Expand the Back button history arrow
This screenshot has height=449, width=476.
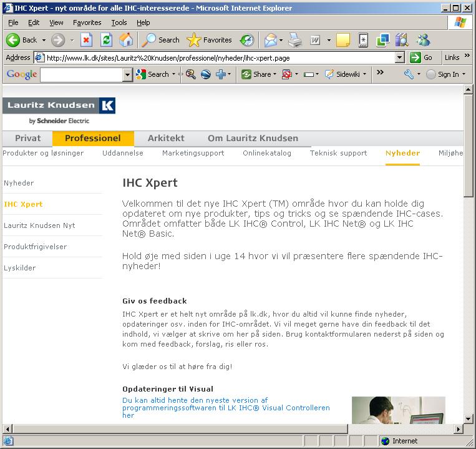[x=44, y=40]
